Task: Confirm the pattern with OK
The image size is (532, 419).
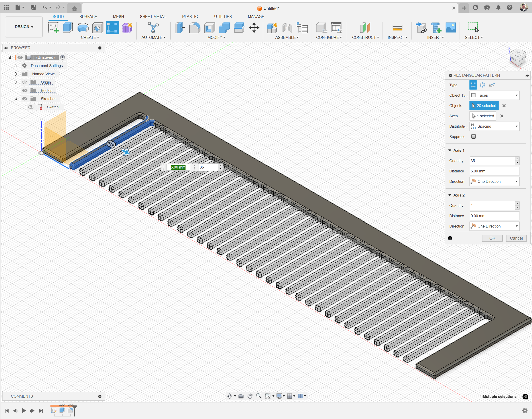Action: (x=492, y=238)
